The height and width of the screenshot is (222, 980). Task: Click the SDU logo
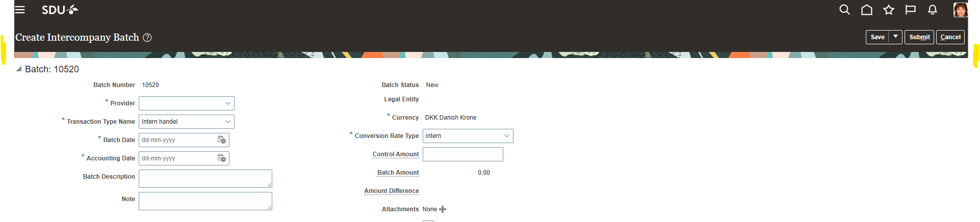pos(60,10)
